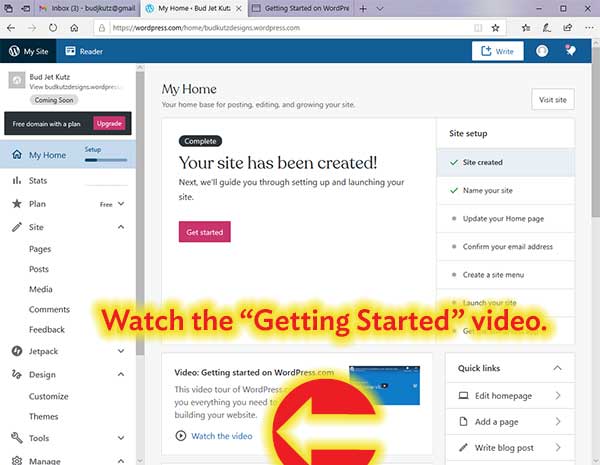Screen dimensions: 600x465
Task: Click the Visit site button
Action: [553, 100]
